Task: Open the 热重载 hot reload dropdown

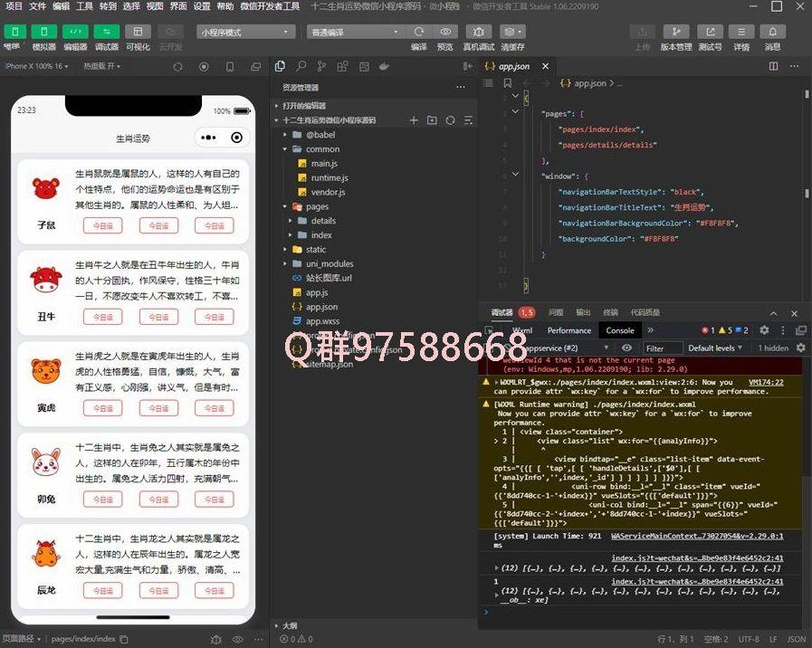Action: [102, 66]
